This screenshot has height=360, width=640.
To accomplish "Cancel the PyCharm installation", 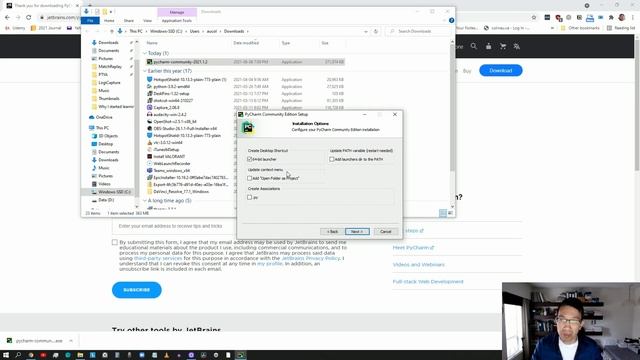I will click(x=385, y=231).
